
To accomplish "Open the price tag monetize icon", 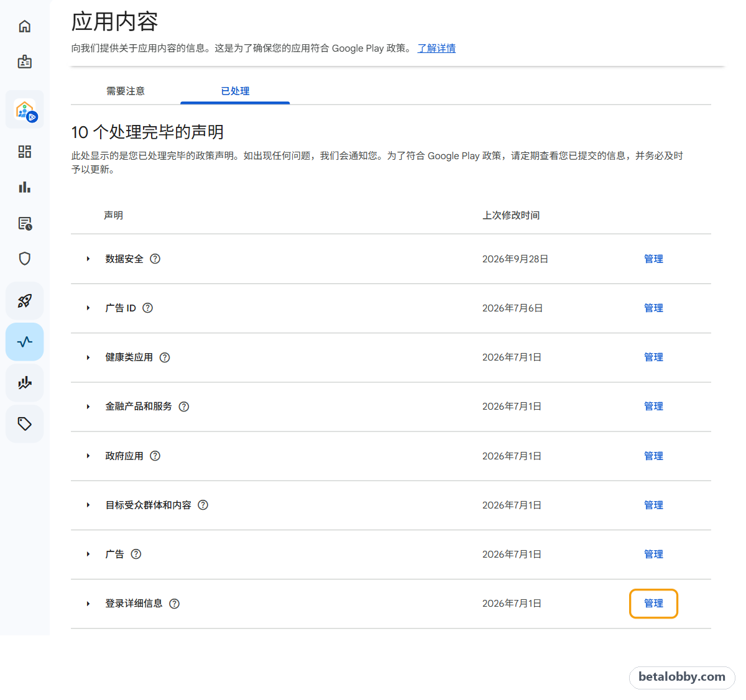I will (x=25, y=424).
